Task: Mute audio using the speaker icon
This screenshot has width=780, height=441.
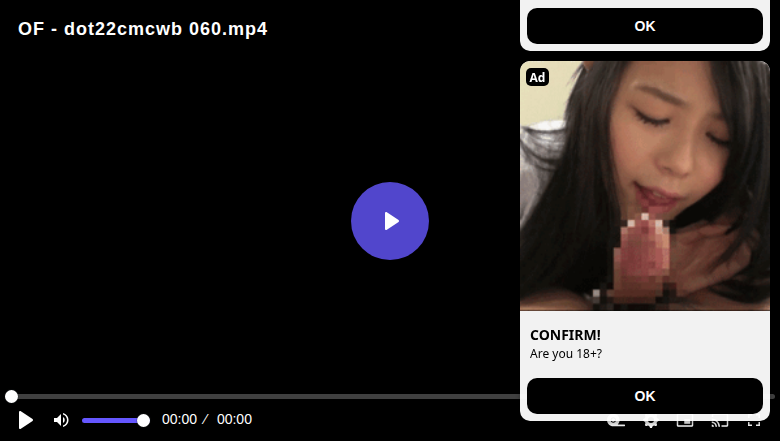Action: coord(61,420)
